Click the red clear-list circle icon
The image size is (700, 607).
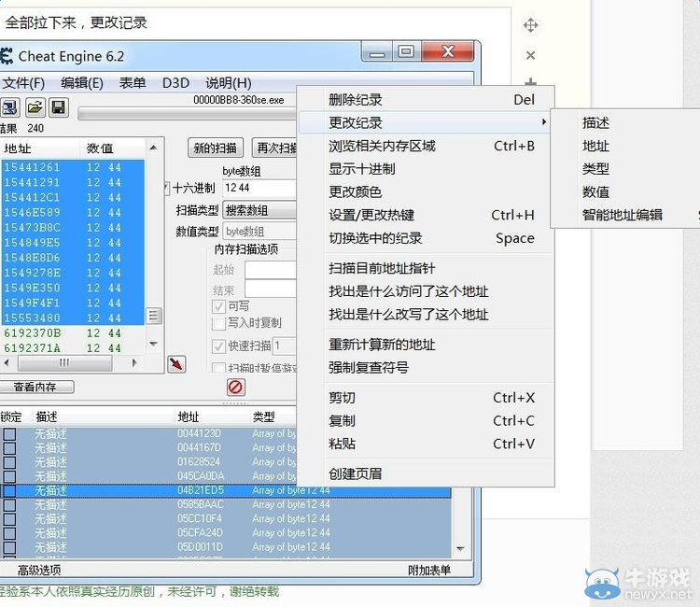click(x=236, y=387)
